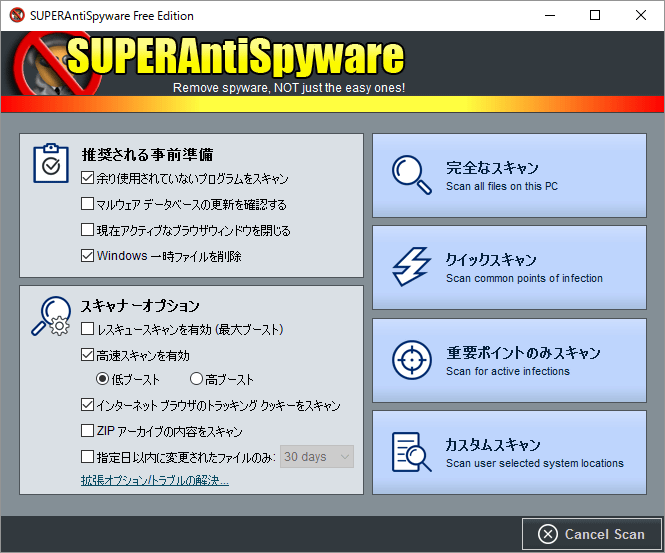Toggle Windows 一時ファイルを削除 checkbox
The width and height of the screenshot is (665, 553).
click(87, 255)
